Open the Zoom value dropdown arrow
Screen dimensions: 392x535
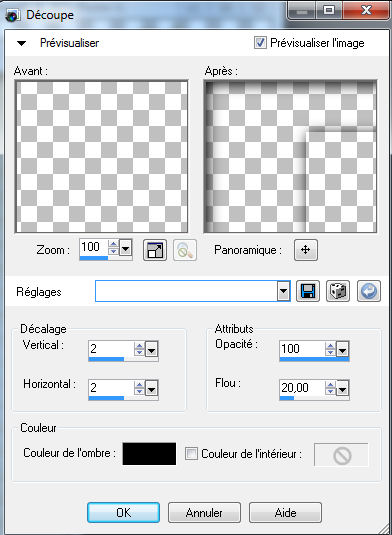[x=125, y=247]
